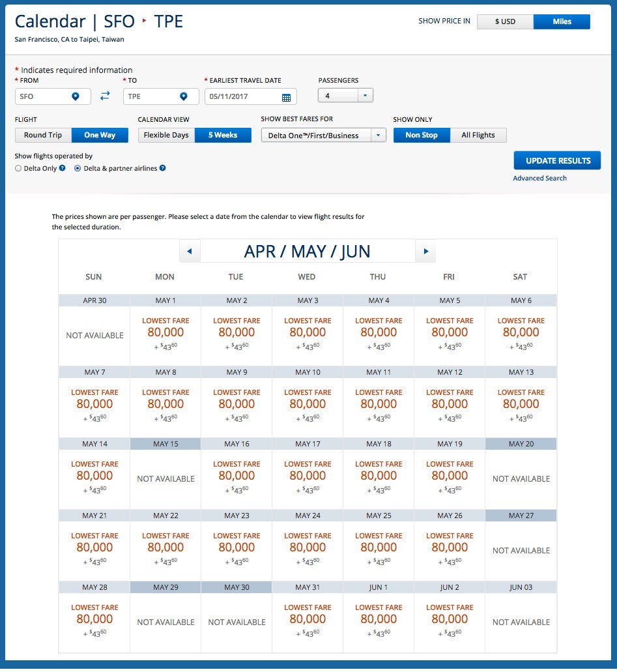Swap origin and destination airports

[105, 96]
